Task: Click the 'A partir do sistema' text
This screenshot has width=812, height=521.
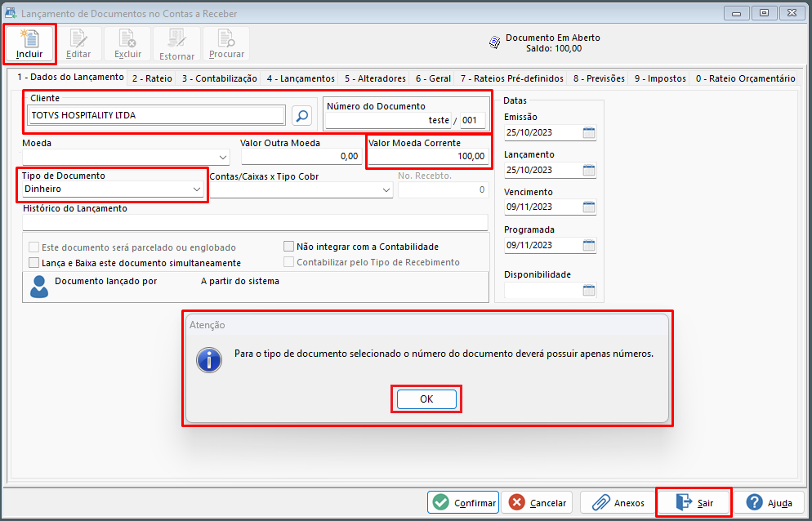Action: coord(240,281)
